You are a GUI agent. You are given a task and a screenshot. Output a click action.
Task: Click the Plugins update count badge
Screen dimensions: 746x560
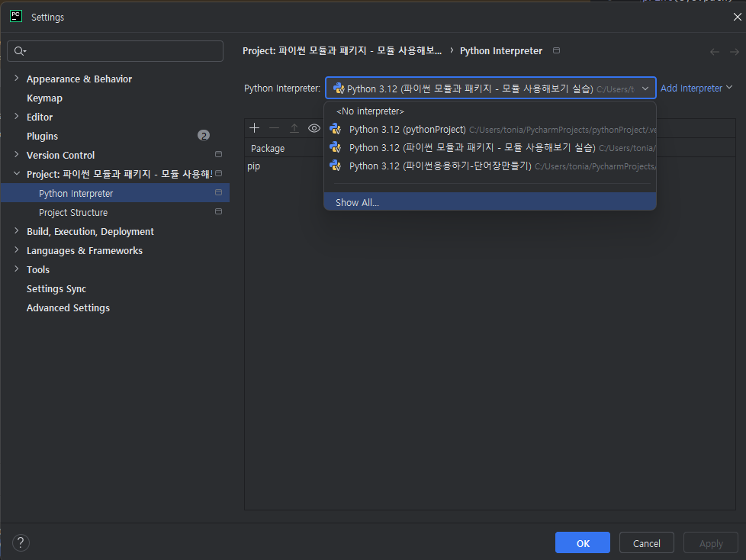point(204,136)
